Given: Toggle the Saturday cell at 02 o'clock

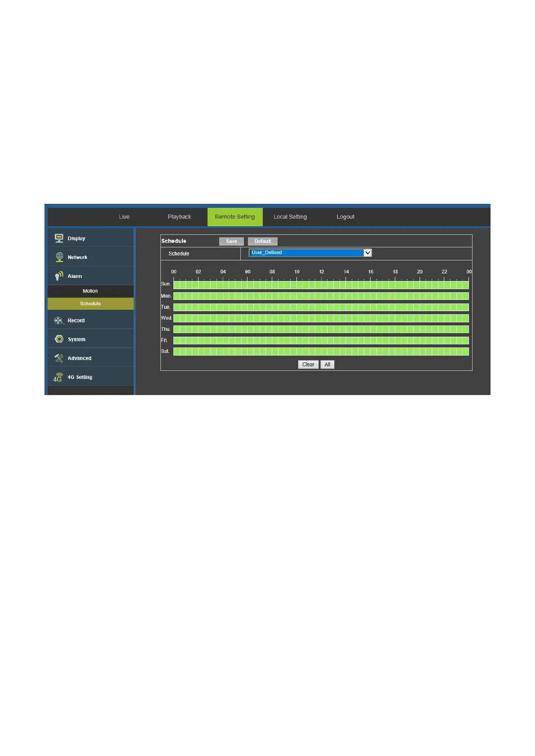Looking at the screenshot, I should point(201,351).
